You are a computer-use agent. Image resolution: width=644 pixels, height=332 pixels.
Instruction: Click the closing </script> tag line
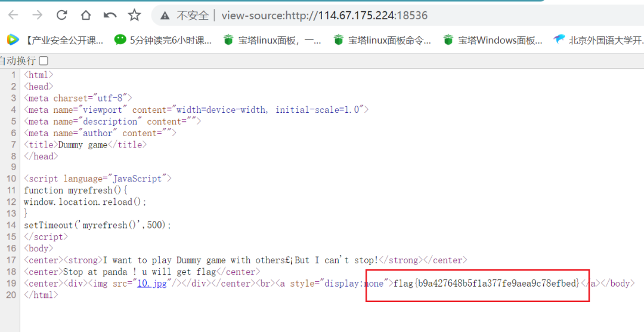[x=46, y=237]
